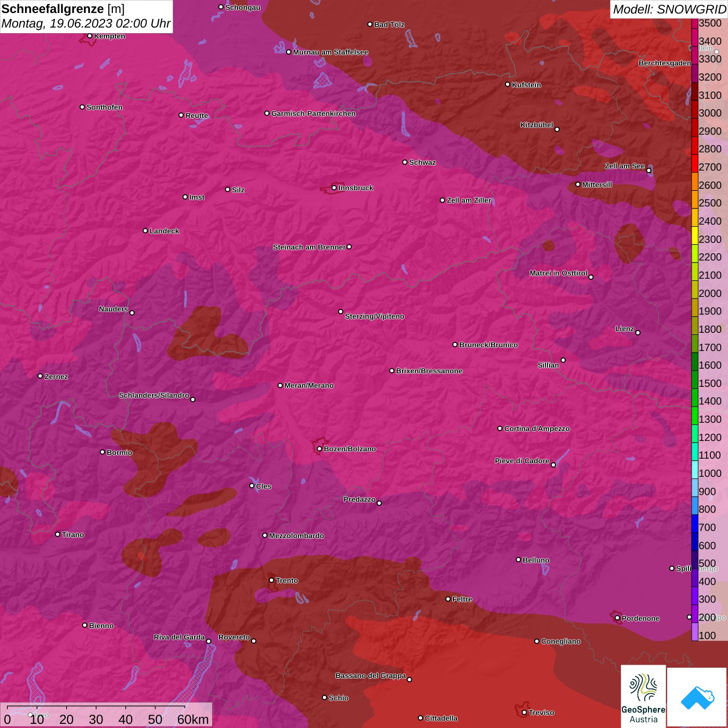Click the Kitzbühel city marker dot
The height and width of the screenshot is (728, 728).
[557, 129]
